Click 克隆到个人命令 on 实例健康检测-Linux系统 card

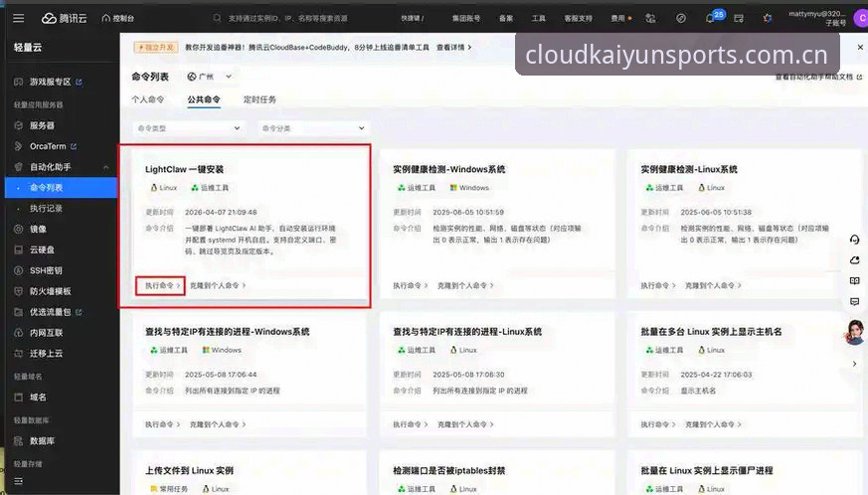point(714,285)
